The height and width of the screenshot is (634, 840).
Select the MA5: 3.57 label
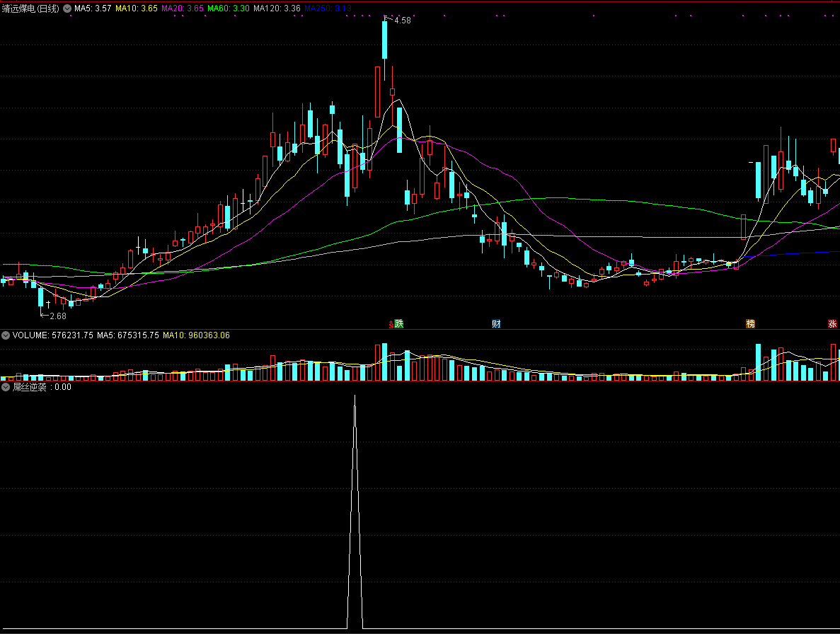(x=93, y=8)
